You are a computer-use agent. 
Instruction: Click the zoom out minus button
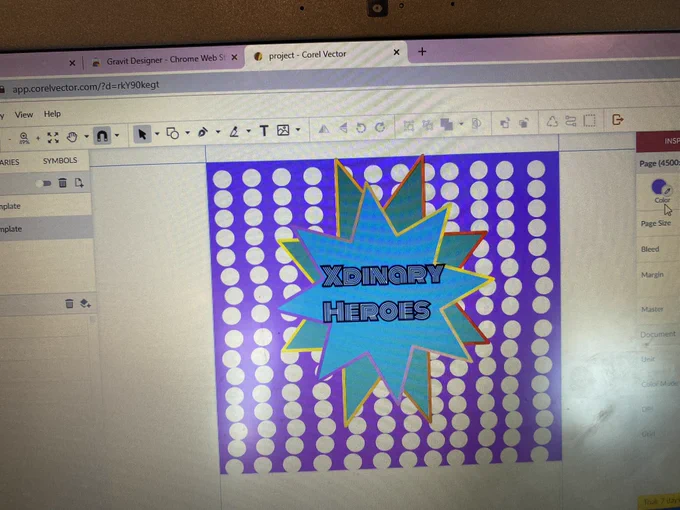[10, 139]
